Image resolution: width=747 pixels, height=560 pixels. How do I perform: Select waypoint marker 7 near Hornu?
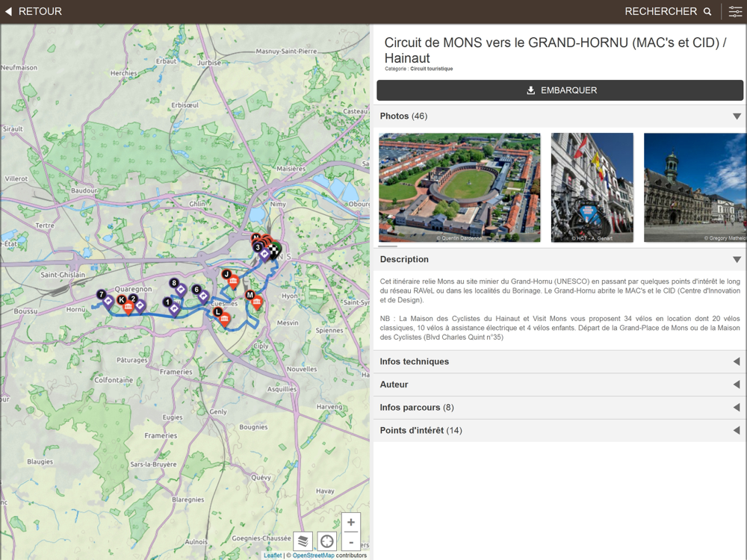point(108,301)
